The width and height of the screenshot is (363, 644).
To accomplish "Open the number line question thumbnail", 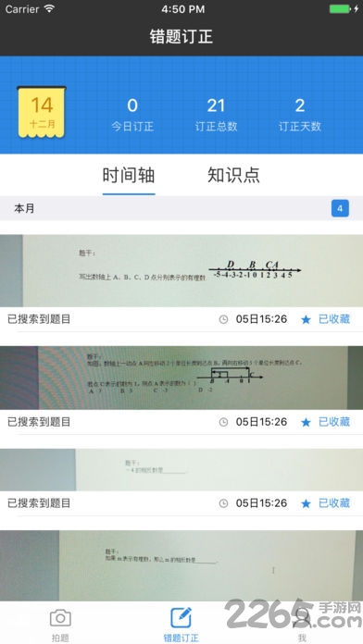I will coord(181,271).
